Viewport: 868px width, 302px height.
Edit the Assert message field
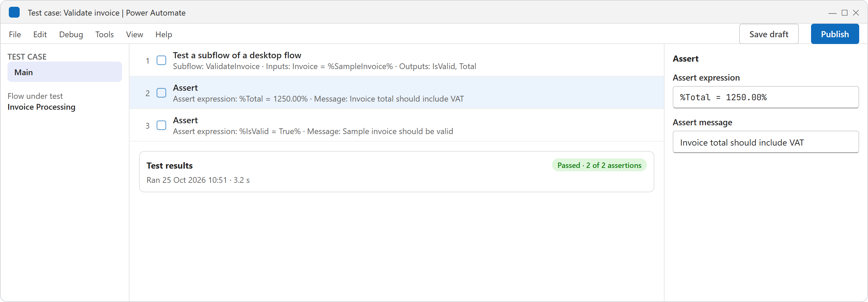[766, 142]
